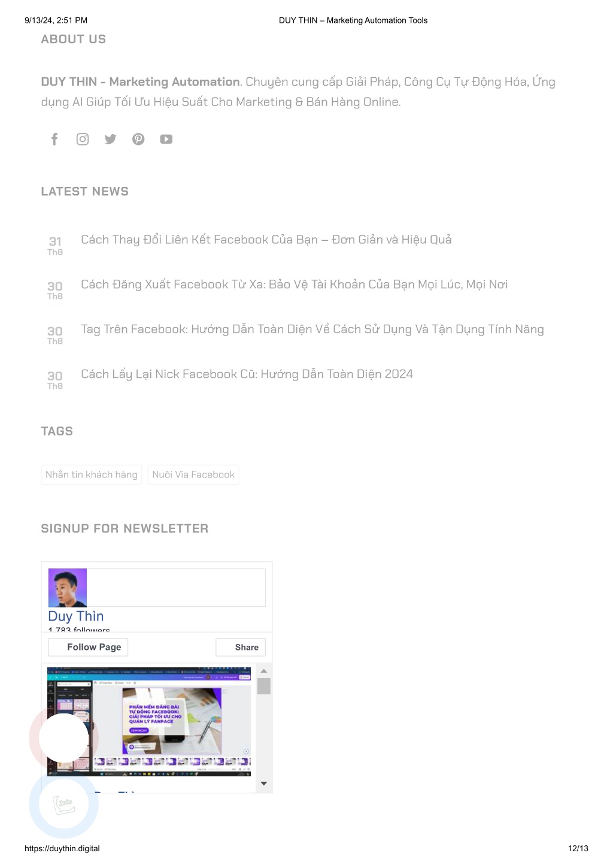Open the Twitter social icon

(110, 140)
